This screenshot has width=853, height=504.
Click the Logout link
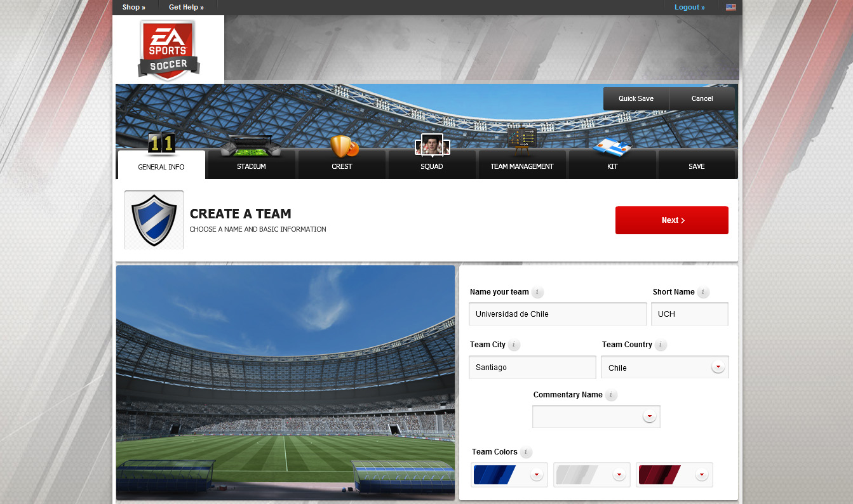coord(690,8)
